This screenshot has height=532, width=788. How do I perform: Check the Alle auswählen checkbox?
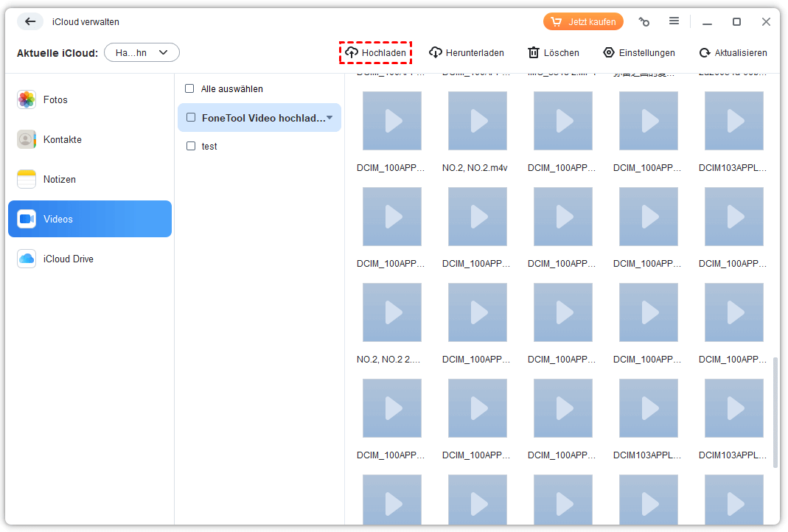(189, 88)
